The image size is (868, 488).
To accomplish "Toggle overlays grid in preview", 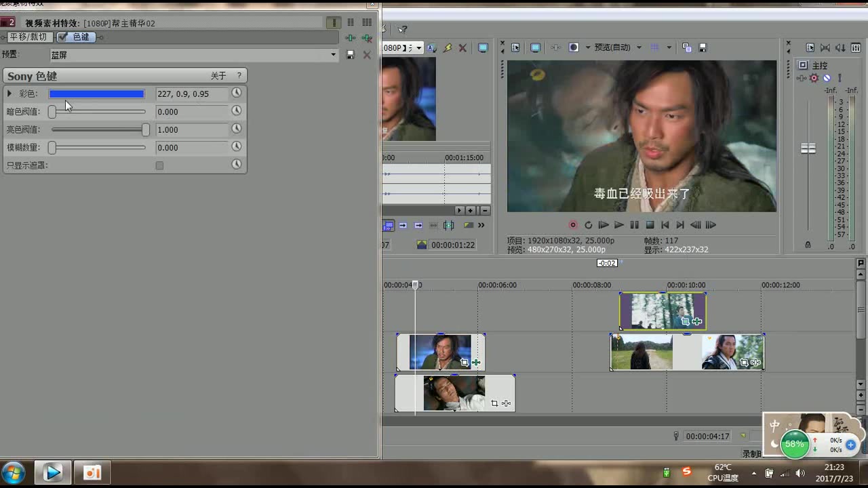I will [x=654, y=47].
